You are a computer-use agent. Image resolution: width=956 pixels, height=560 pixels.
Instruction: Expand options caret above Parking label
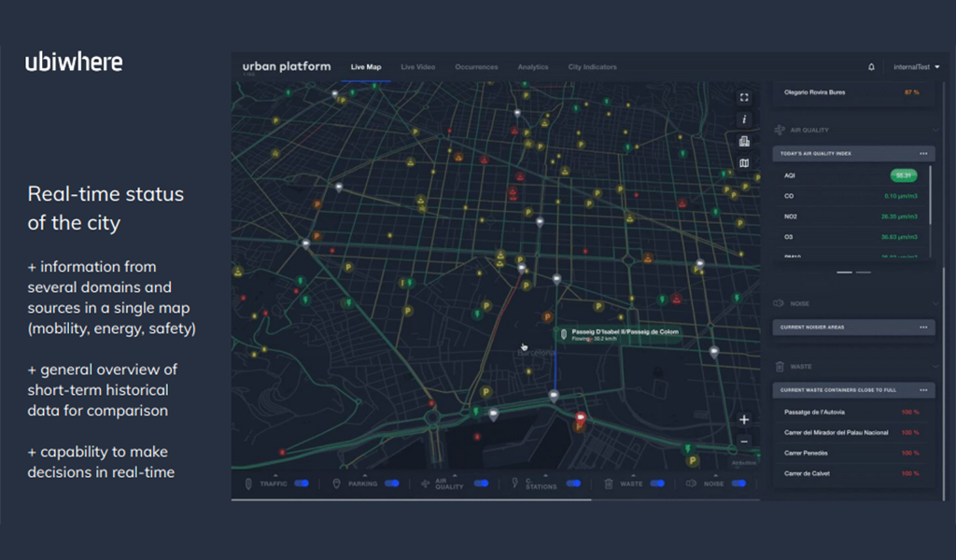365,475
